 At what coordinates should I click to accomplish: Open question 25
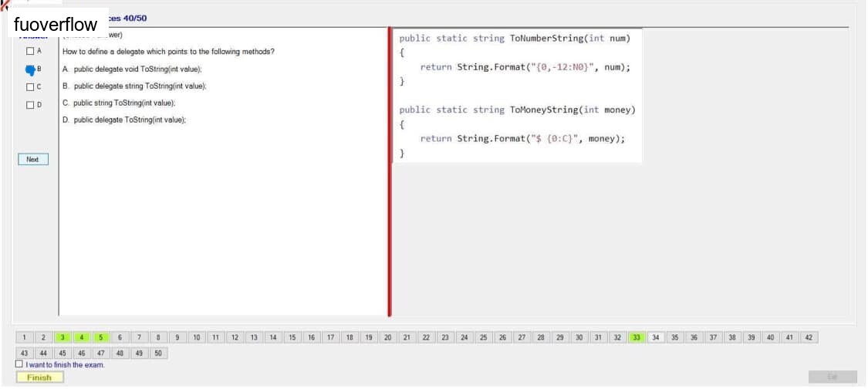[x=483, y=337]
